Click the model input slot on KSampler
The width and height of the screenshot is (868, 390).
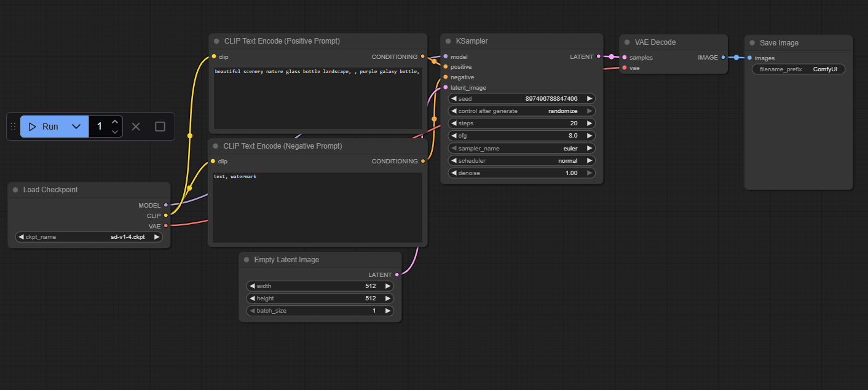(x=446, y=57)
